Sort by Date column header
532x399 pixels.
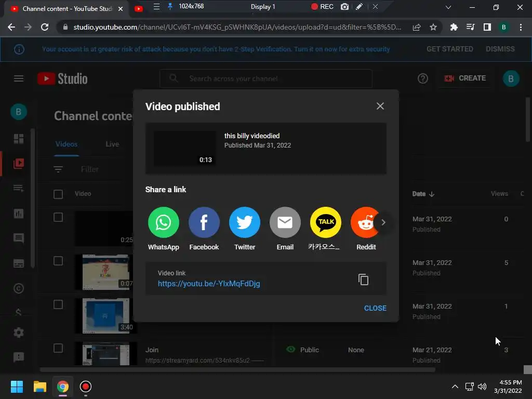pyautogui.click(x=423, y=194)
